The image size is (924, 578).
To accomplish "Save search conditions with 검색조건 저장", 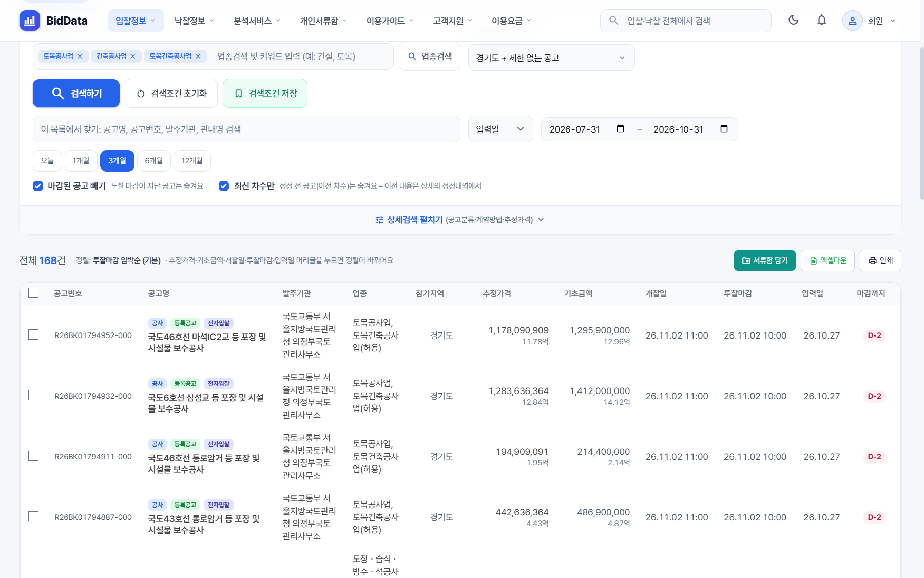I will click(x=265, y=94).
